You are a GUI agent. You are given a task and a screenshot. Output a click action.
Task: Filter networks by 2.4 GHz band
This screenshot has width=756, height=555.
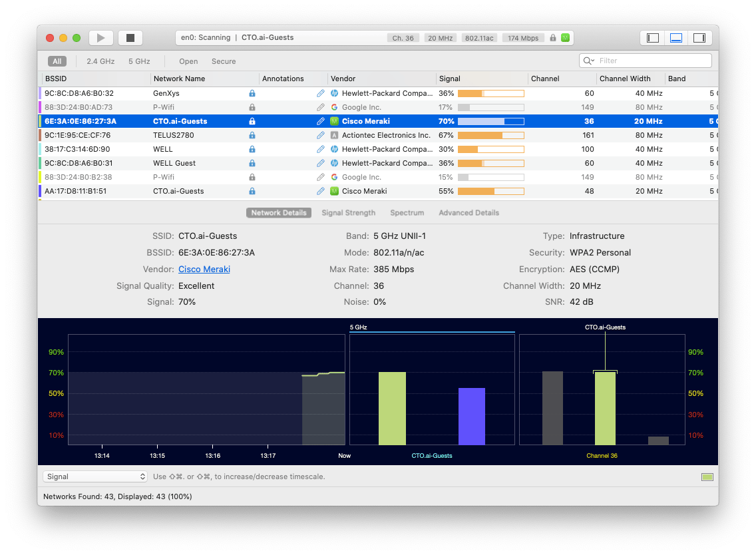point(100,61)
